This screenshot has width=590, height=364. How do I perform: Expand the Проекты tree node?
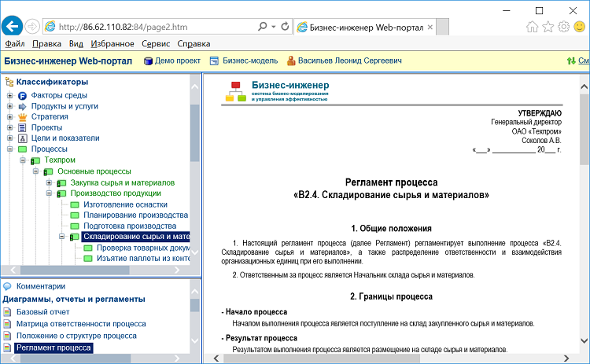[9, 127]
